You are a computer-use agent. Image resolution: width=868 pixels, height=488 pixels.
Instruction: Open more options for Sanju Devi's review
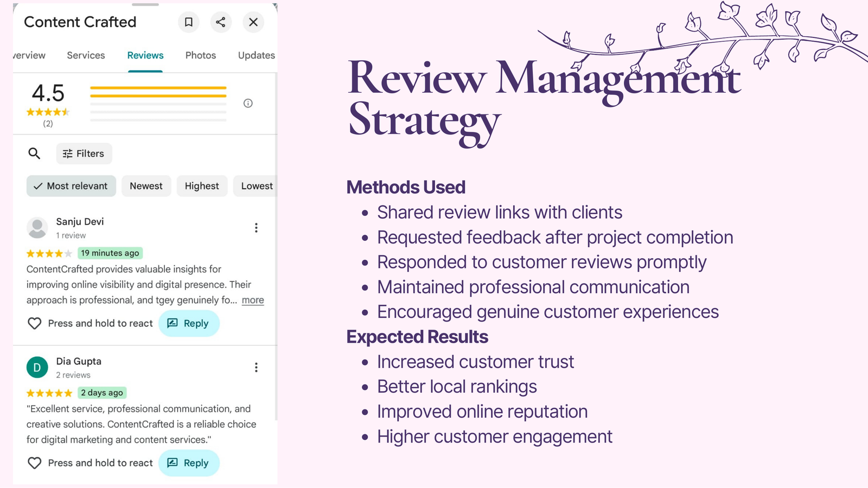(x=256, y=228)
